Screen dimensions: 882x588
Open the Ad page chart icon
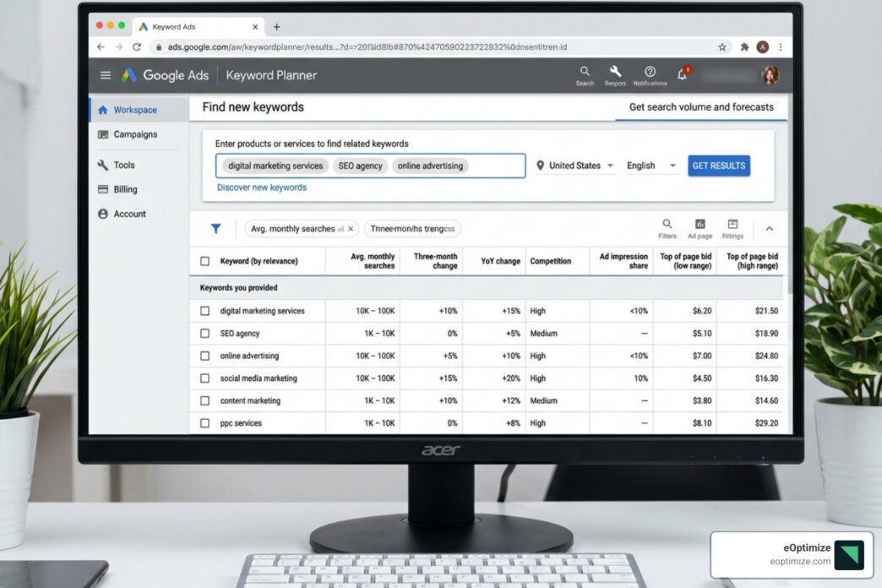pos(700,228)
